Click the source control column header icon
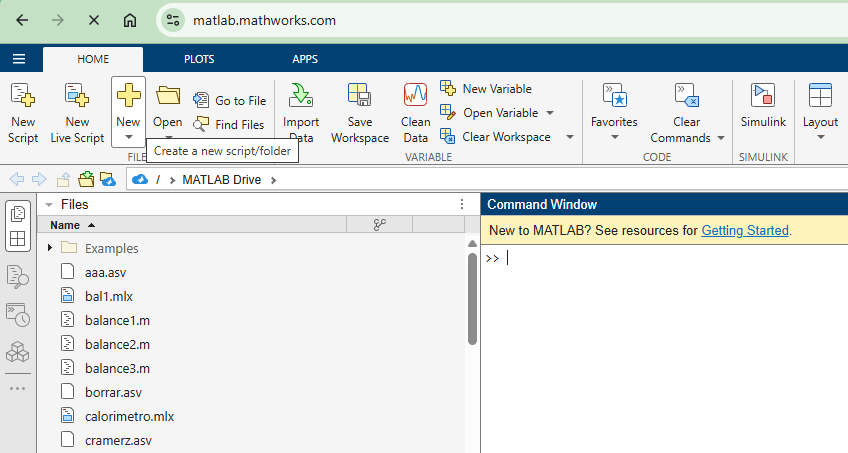The width and height of the screenshot is (848, 453). [x=380, y=224]
